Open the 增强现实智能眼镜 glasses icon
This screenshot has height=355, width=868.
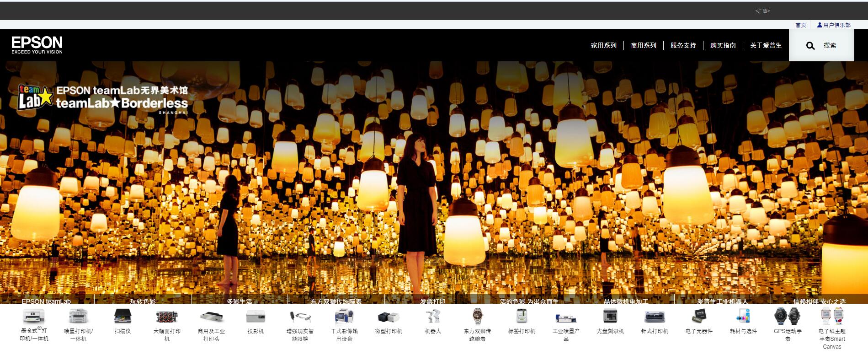click(300, 316)
